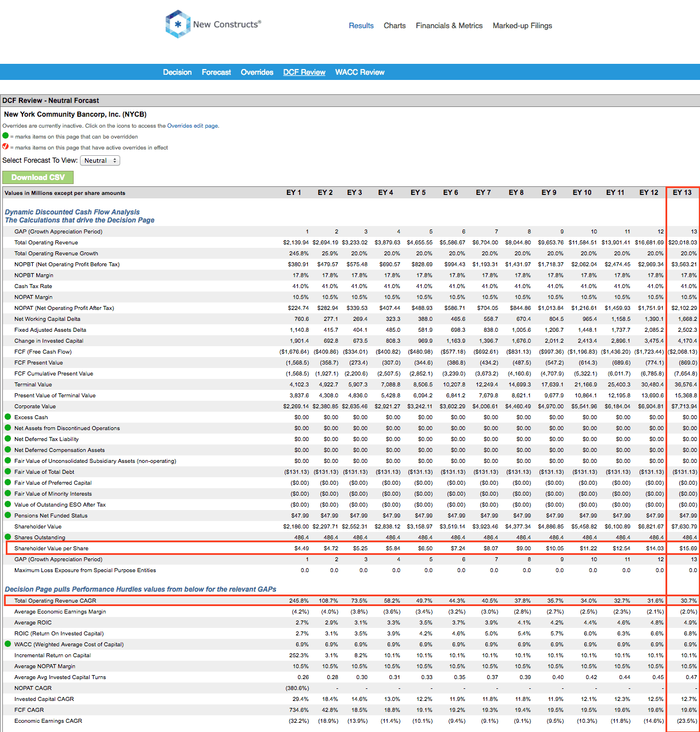
Task: Click the Average ROIC row label
Action: click(x=33, y=622)
